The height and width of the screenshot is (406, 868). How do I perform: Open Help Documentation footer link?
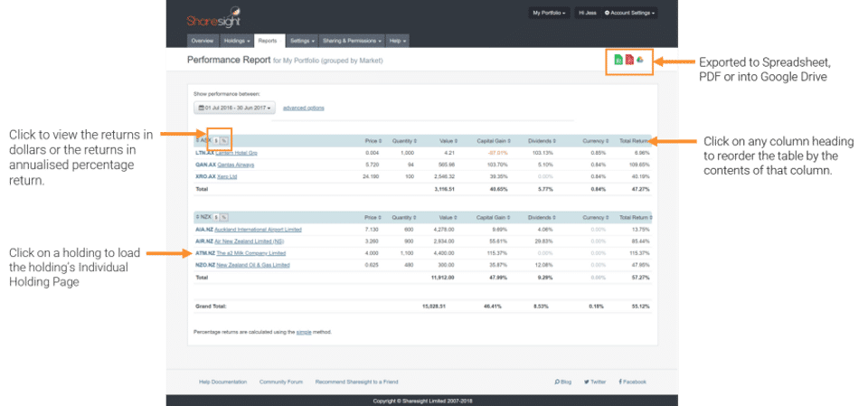coord(222,382)
